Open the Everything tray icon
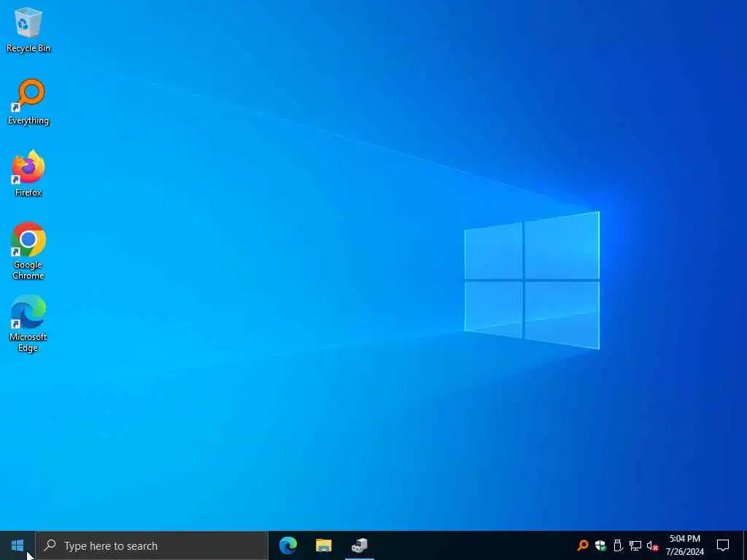The image size is (747, 560). [x=583, y=545]
